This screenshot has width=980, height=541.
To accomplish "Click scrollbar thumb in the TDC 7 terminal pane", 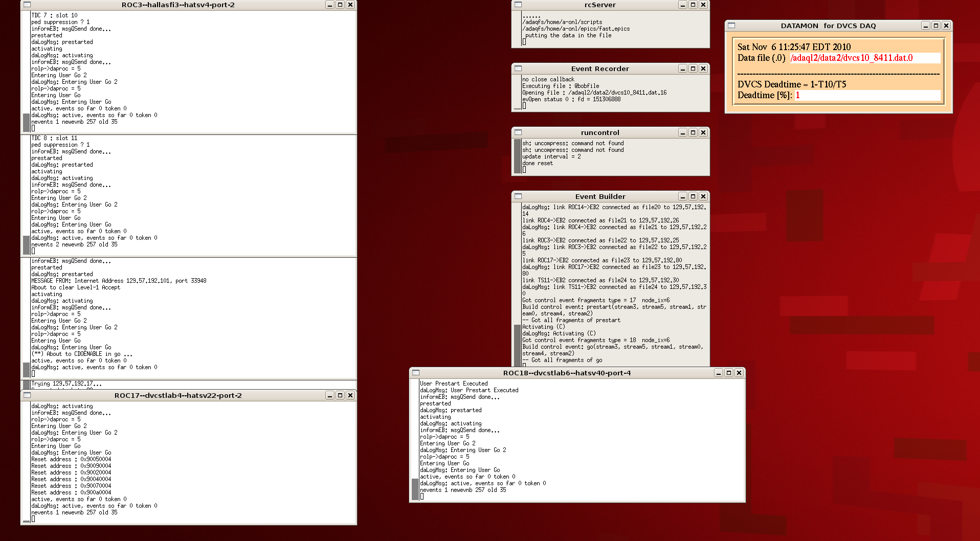I will [27, 123].
